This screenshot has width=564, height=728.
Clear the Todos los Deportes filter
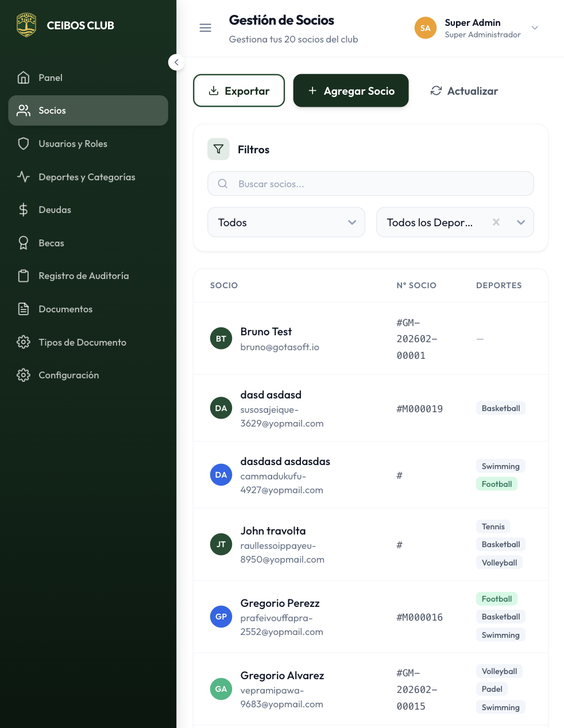click(496, 222)
